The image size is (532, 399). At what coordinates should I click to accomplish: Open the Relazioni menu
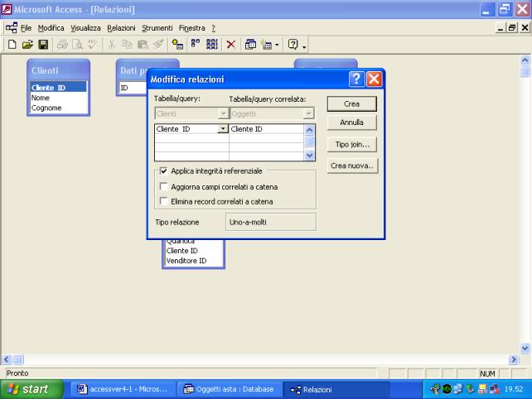click(121, 28)
